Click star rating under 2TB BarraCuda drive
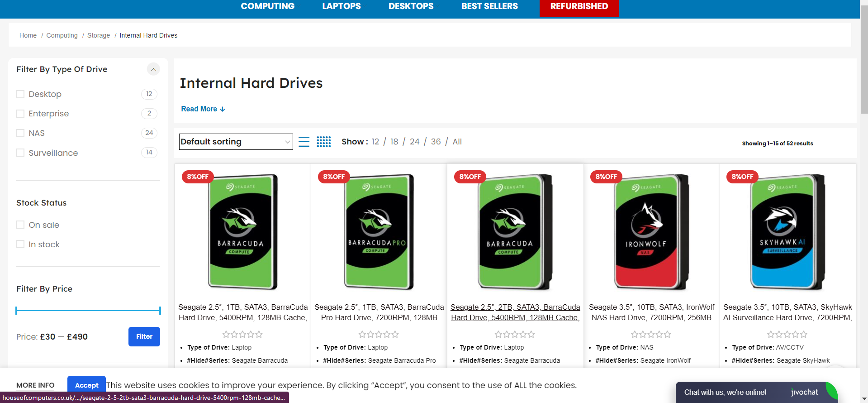 tap(515, 335)
